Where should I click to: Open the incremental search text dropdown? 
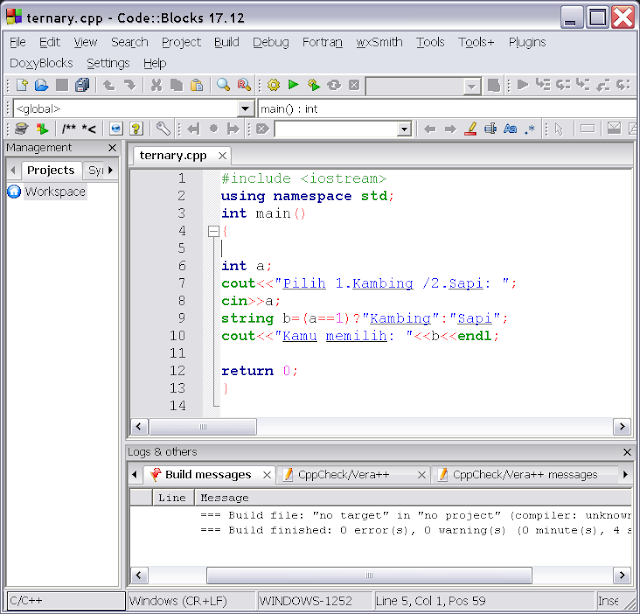point(404,129)
